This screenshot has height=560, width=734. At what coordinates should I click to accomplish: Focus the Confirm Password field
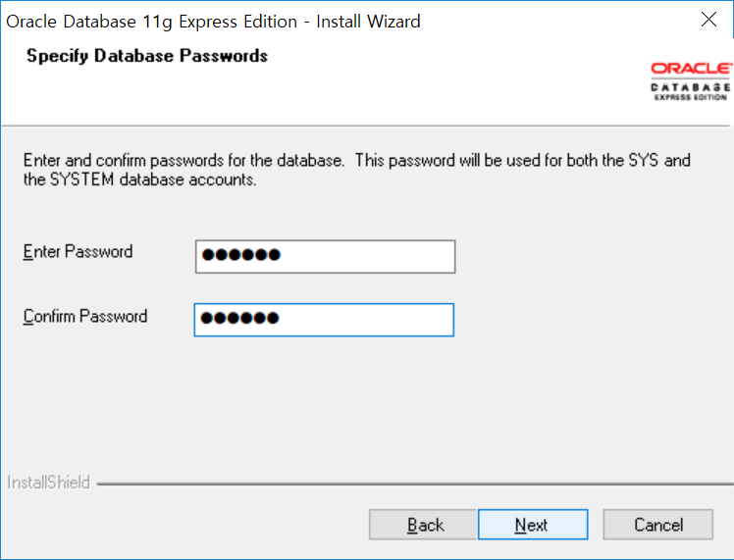coord(324,320)
